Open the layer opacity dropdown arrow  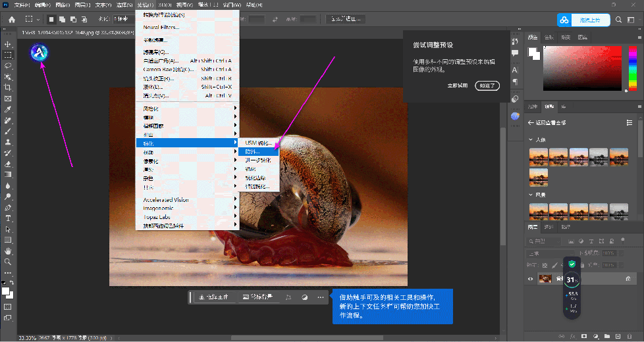620,253
